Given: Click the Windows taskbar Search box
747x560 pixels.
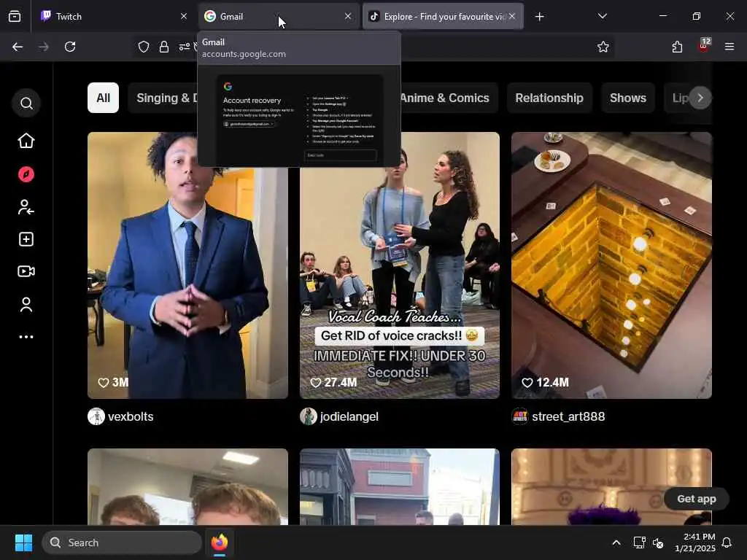Looking at the screenshot, I should point(122,542).
